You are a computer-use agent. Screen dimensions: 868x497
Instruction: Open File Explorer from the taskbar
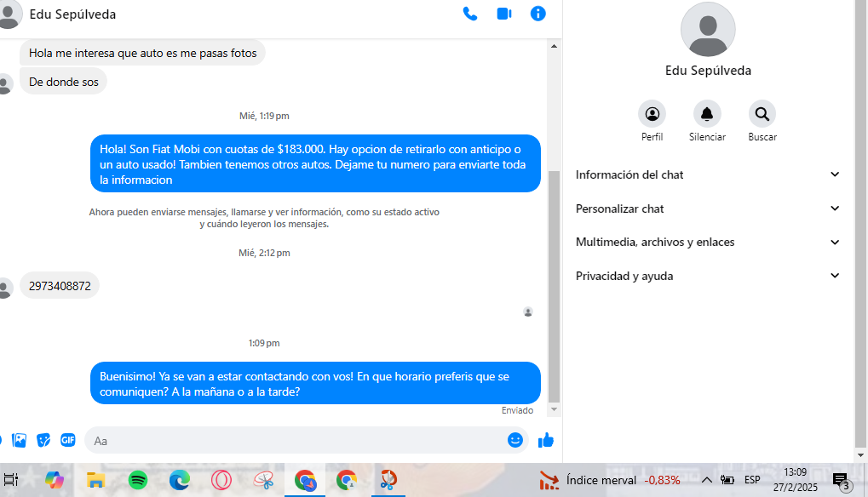point(95,480)
